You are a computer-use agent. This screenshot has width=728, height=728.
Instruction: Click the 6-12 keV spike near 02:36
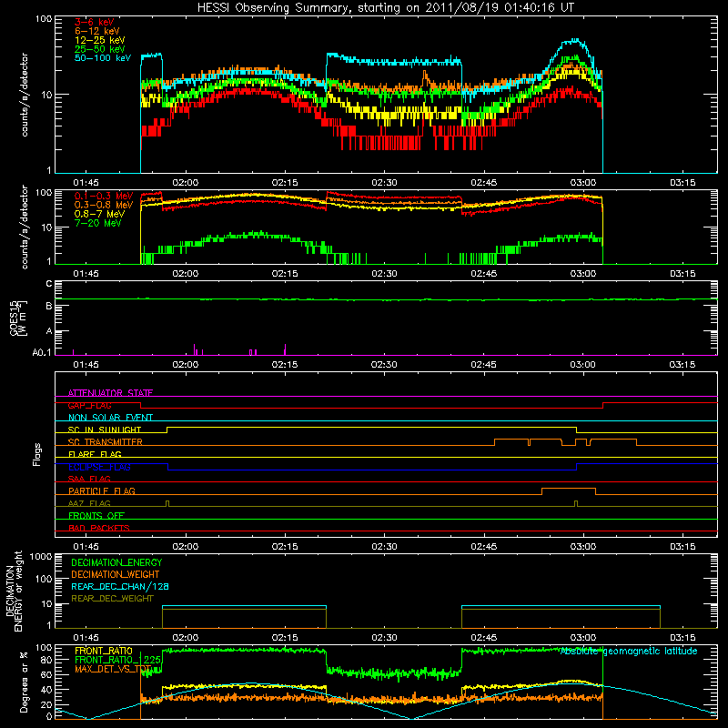pyautogui.click(x=424, y=75)
